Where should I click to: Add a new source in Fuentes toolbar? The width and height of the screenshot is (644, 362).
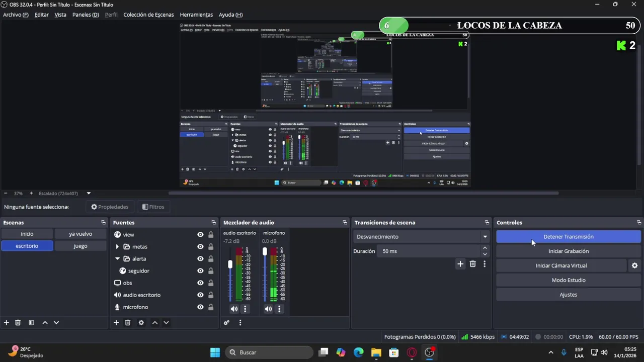[116, 323]
